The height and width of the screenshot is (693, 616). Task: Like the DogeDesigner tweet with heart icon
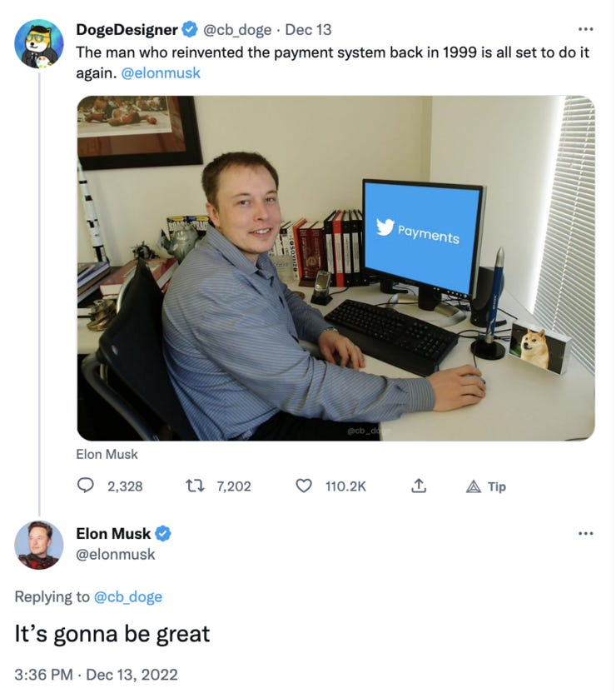click(304, 486)
